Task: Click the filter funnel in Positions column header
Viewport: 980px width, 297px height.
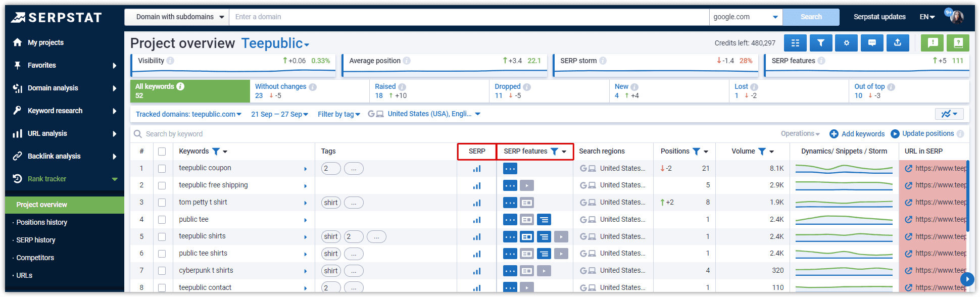Action: (x=696, y=152)
